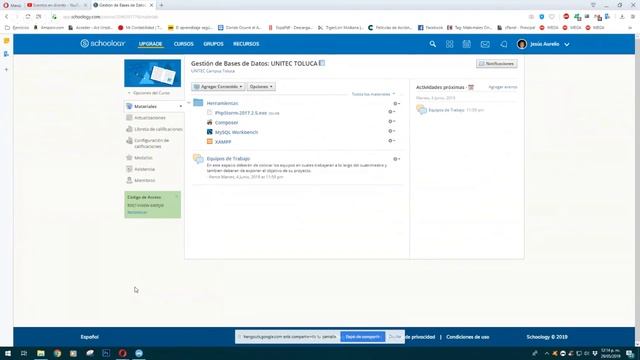Open the Opciones dropdown button

click(261, 87)
